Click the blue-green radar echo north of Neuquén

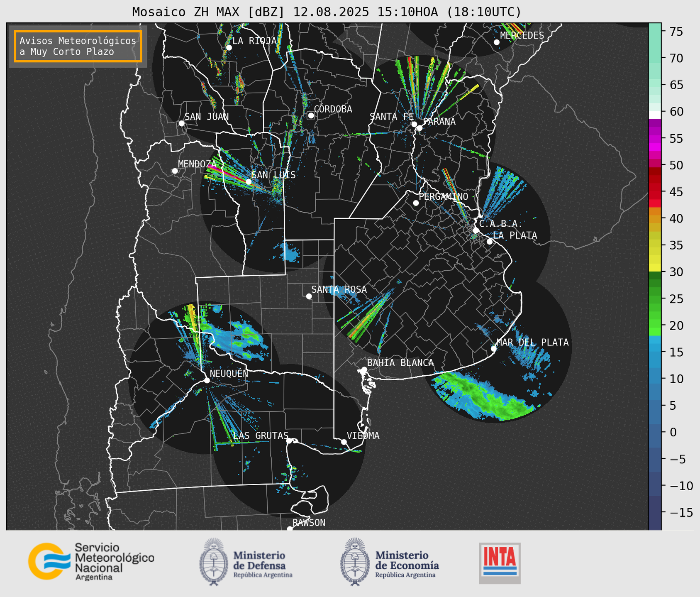click(237, 337)
